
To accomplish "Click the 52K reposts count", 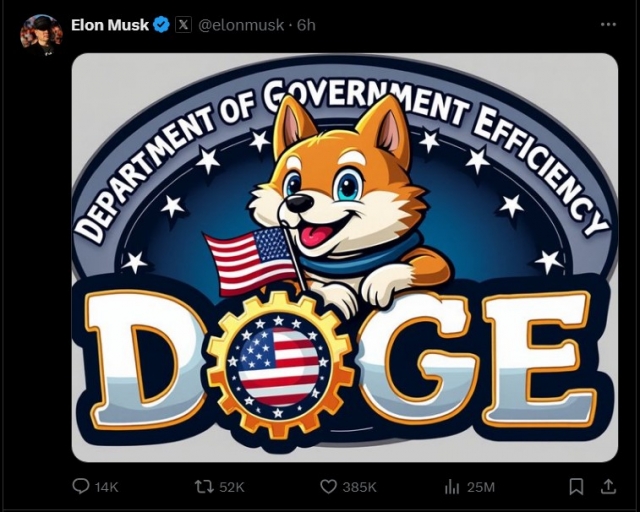I will 232,487.
